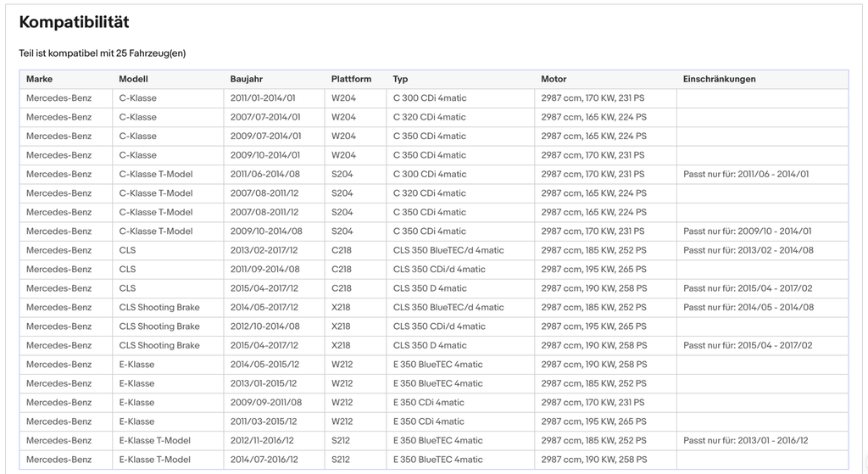Click 'Mercedes-Benz' in the 2014/07-2016/12 row

tap(58, 460)
